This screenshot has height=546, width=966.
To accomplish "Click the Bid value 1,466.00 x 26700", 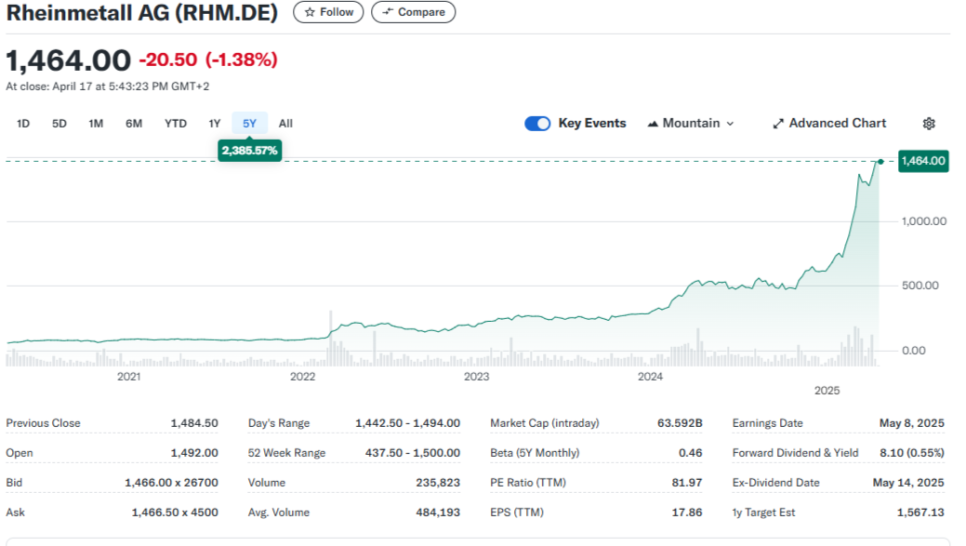I will pos(171,482).
